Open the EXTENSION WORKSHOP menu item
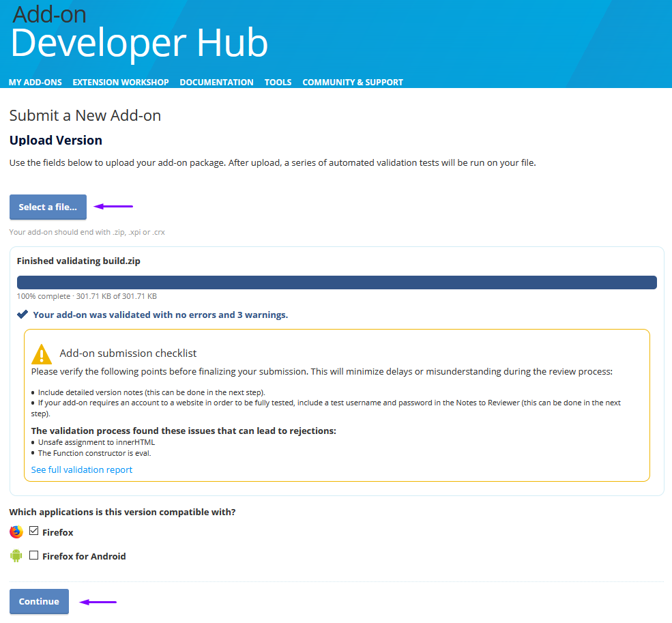This screenshot has width=672, height=623. pyautogui.click(x=121, y=83)
